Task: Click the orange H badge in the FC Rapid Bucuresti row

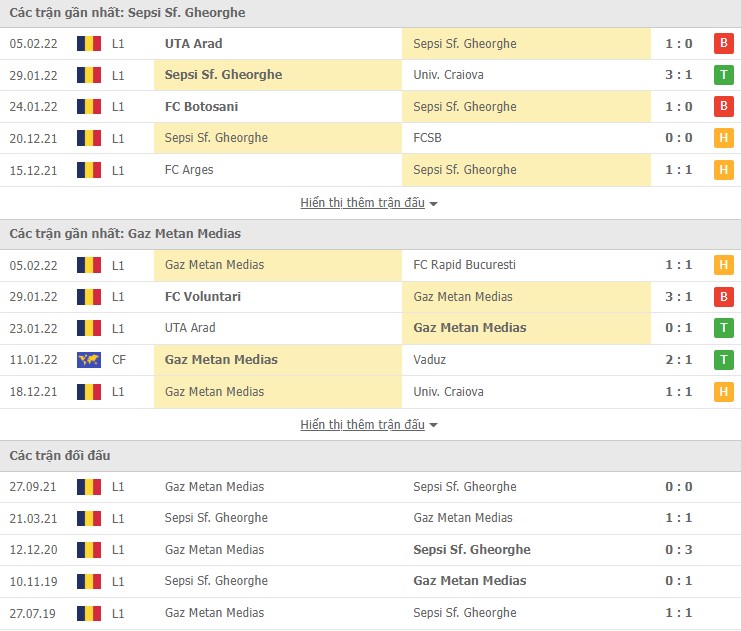Action: [723, 265]
